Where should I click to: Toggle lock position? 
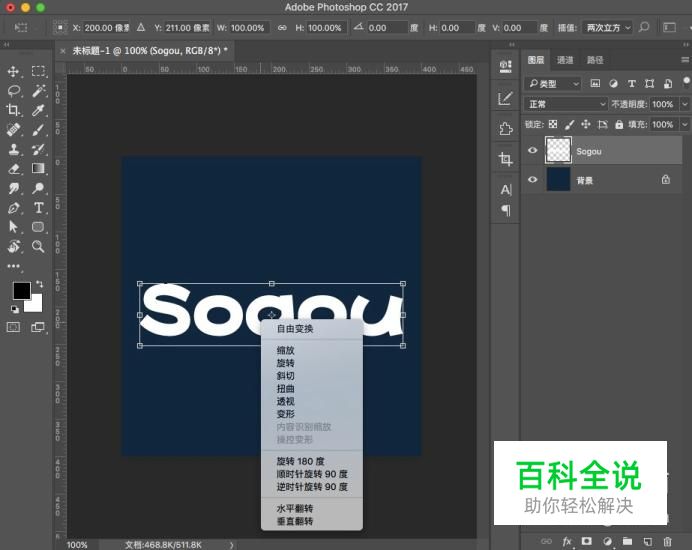586,124
